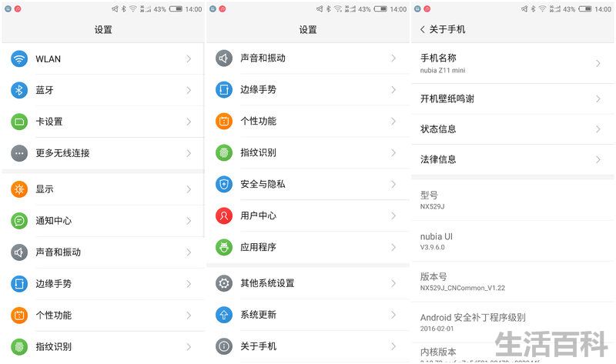Screen dimensions: 616x364
Task: Tap the wifi status icon on the 关于手机 screen
Action: (543, 9)
